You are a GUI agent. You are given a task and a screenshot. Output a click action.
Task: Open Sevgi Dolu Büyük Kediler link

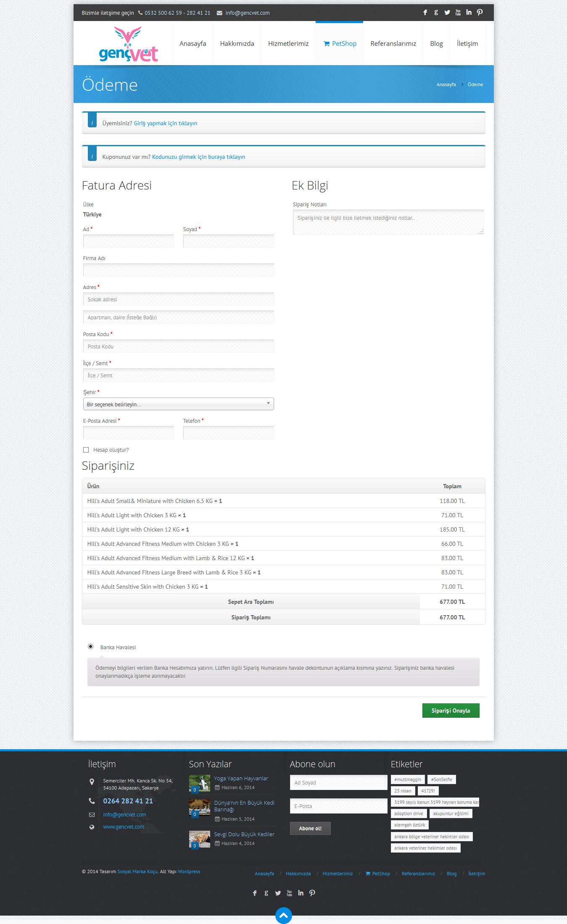[x=244, y=834]
